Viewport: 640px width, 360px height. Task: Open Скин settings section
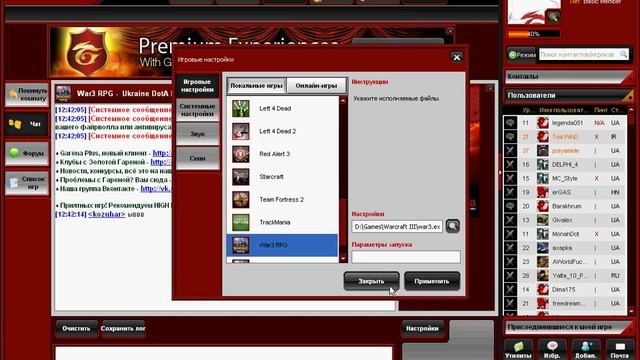pyautogui.click(x=197, y=158)
